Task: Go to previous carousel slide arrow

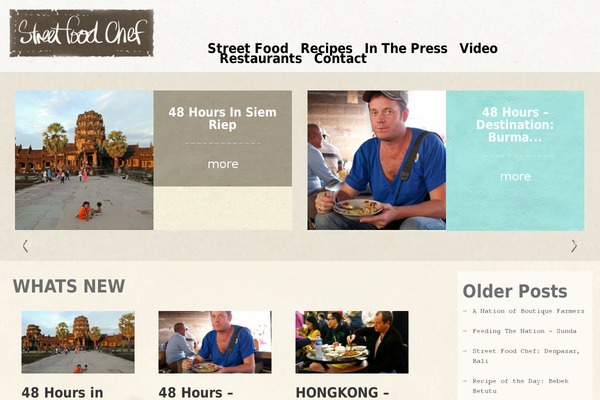Action: 25,246
